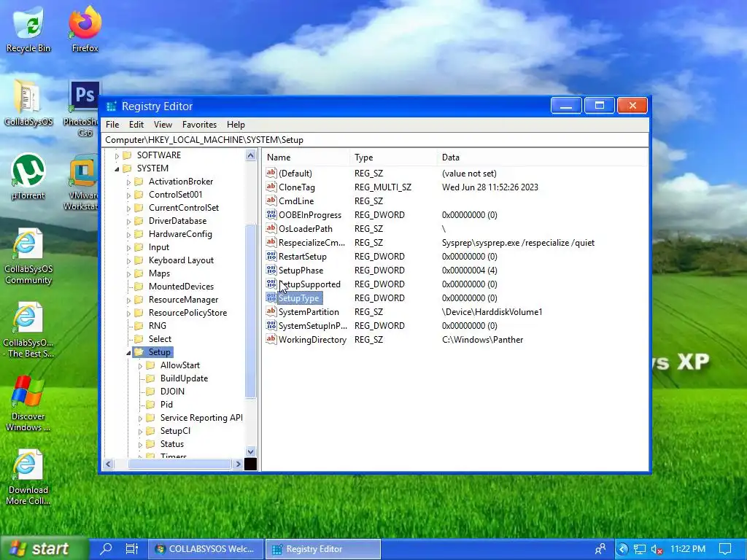Click the Data column header
Viewport: 747px width, 560px height.
tap(542, 157)
